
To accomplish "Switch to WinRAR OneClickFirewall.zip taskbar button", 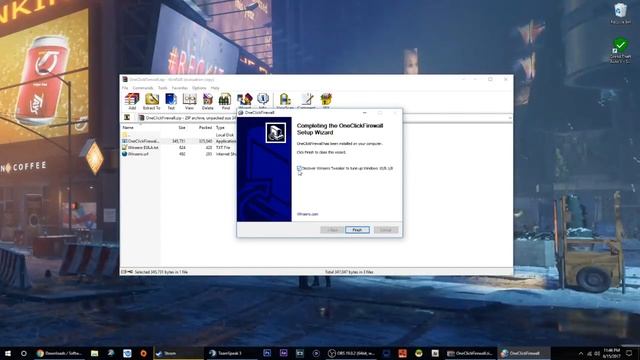I will coord(470,353).
